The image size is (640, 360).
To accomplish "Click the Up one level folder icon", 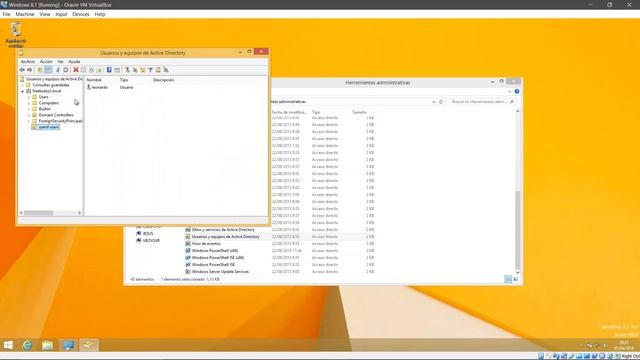I will (x=40, y=70).
